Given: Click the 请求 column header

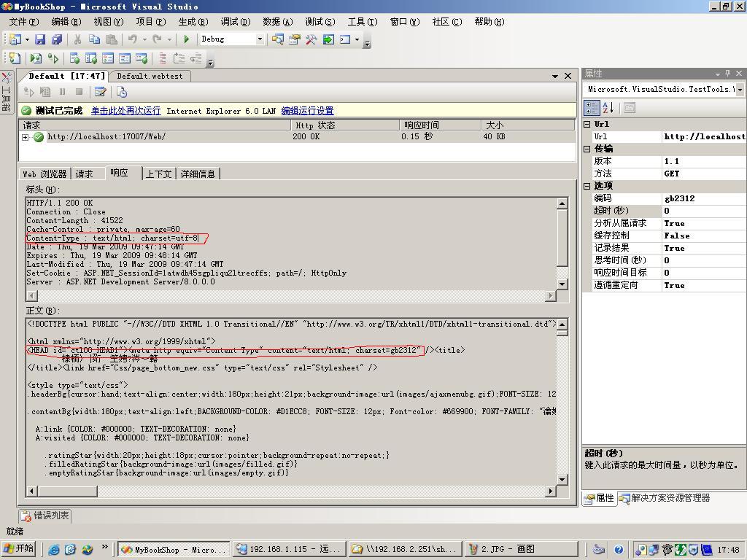Looking at the screenshot, I should click(x=155, y=125).
